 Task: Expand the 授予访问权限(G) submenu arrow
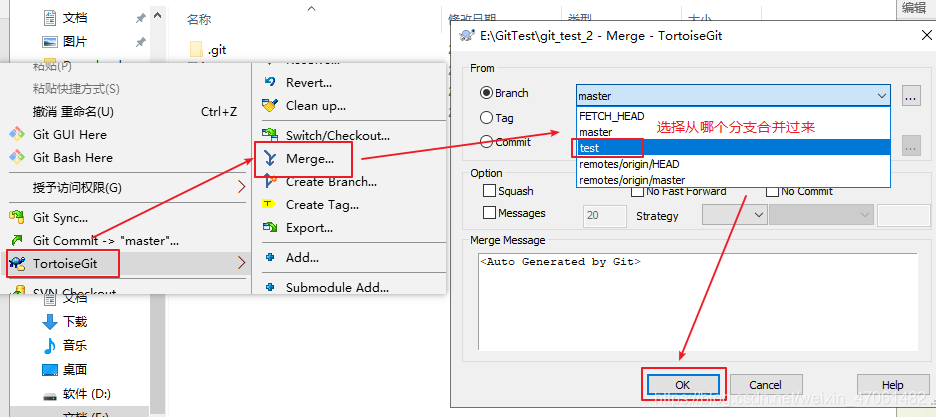coord(241,187)
